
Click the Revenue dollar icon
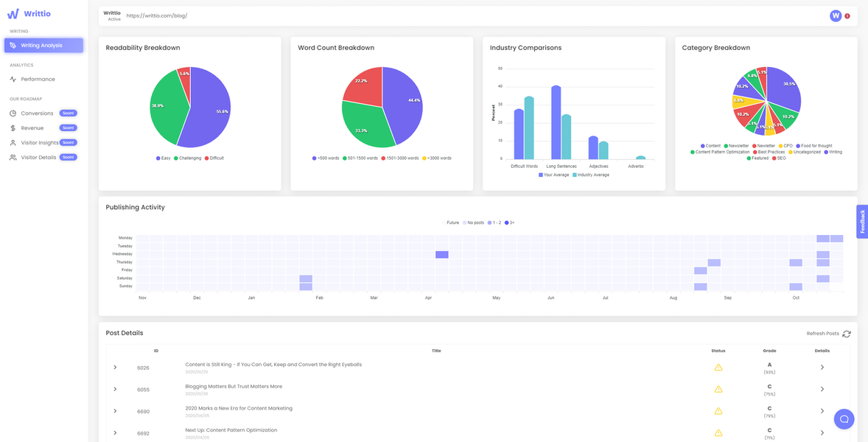pos(13,127)
